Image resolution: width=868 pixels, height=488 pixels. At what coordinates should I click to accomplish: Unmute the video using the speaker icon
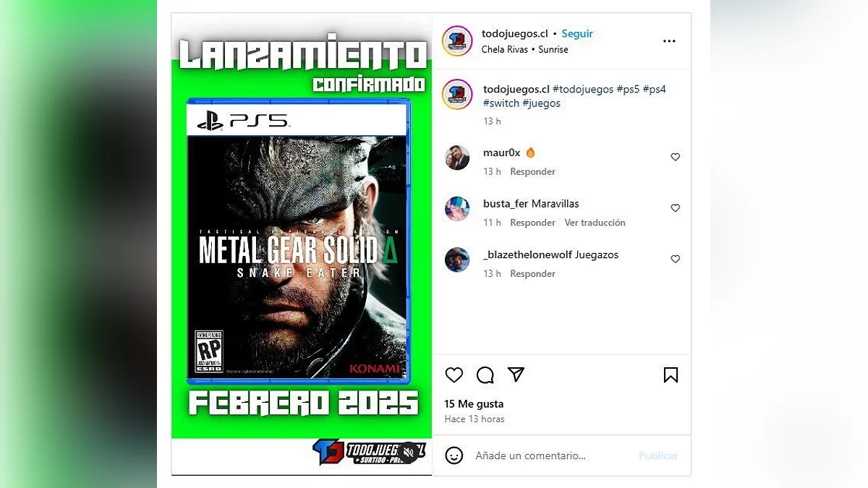[x=408, y=453]
